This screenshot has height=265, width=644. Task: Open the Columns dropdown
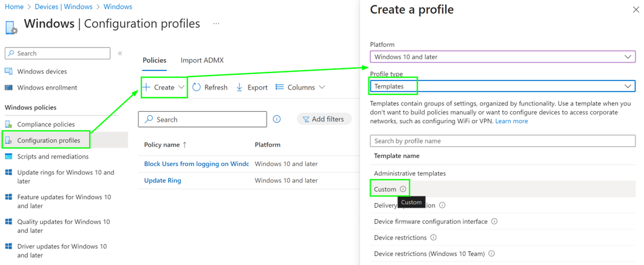tap(300, 87)
